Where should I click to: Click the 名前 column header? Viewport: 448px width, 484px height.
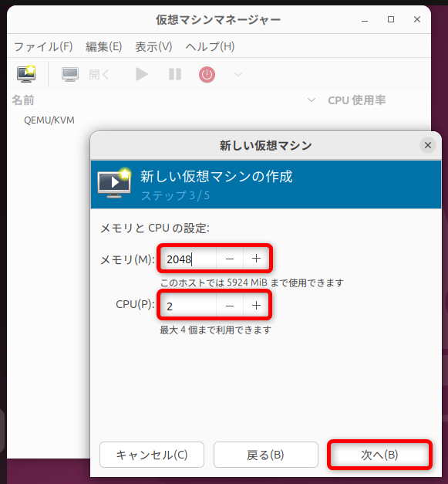click(23, 100)
